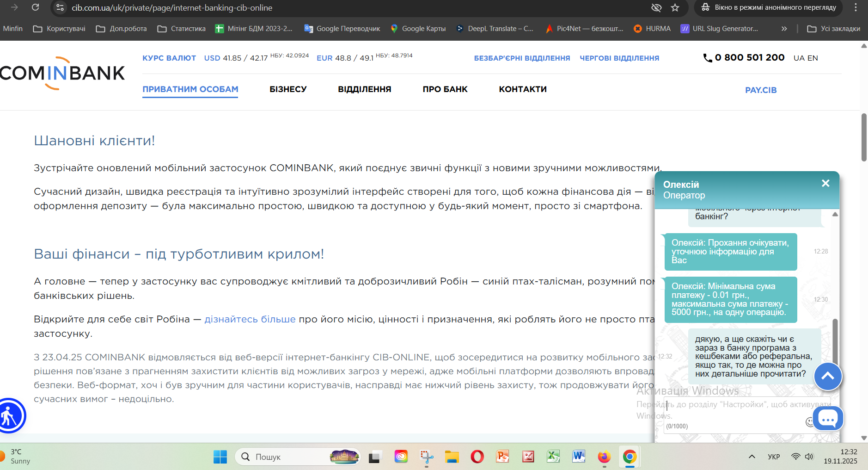Select БІЗНЕСУ menu item
The width and height of the screenshot is (868, 470).
288,89
